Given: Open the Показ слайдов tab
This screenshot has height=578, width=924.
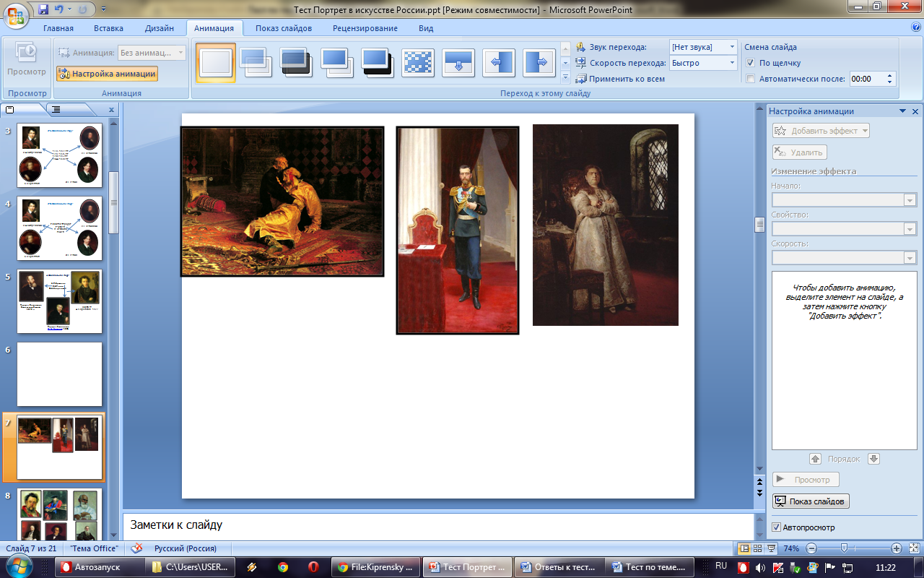Looking at the screenshot, I should pyautogui.click(x=284, y=28).
